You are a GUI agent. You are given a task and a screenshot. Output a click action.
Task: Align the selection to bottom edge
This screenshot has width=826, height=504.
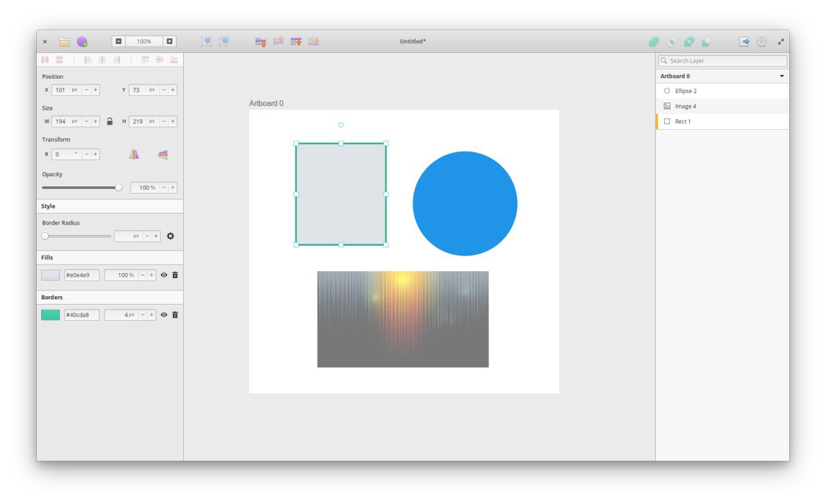tap(174, 59)
